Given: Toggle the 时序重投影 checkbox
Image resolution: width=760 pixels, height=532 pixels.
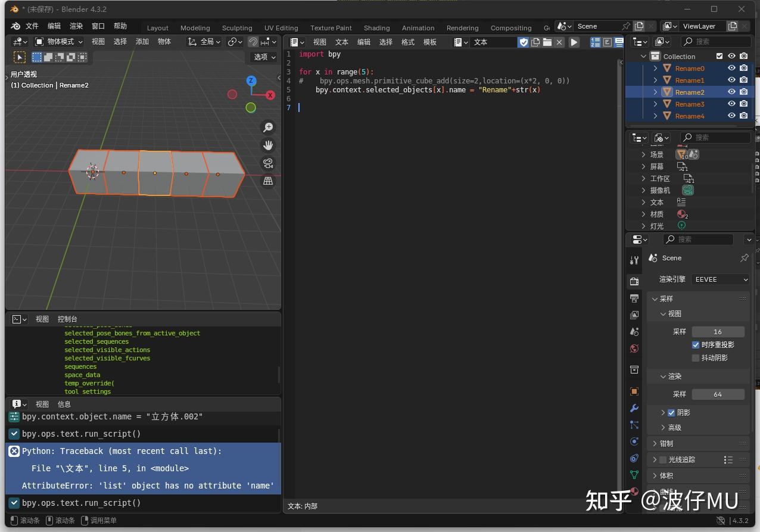Looking at the screenshot, I should tap(696, 344).
